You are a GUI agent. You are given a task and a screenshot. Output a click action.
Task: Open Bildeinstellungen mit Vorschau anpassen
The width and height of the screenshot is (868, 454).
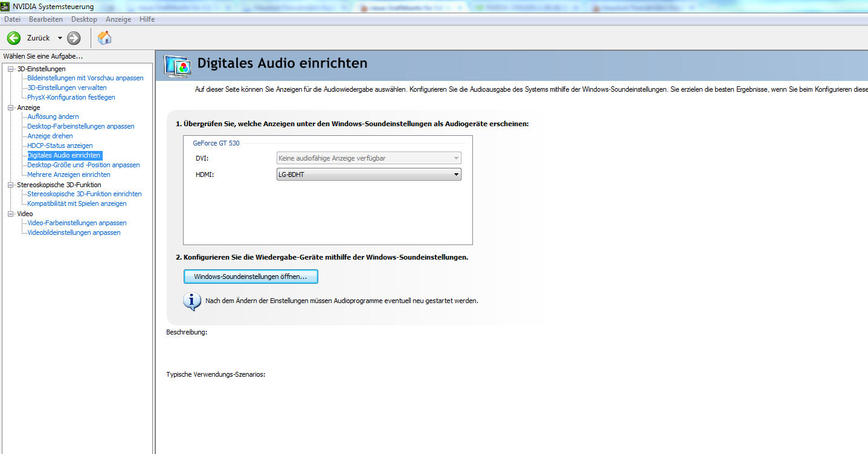[x=86, y=78]
